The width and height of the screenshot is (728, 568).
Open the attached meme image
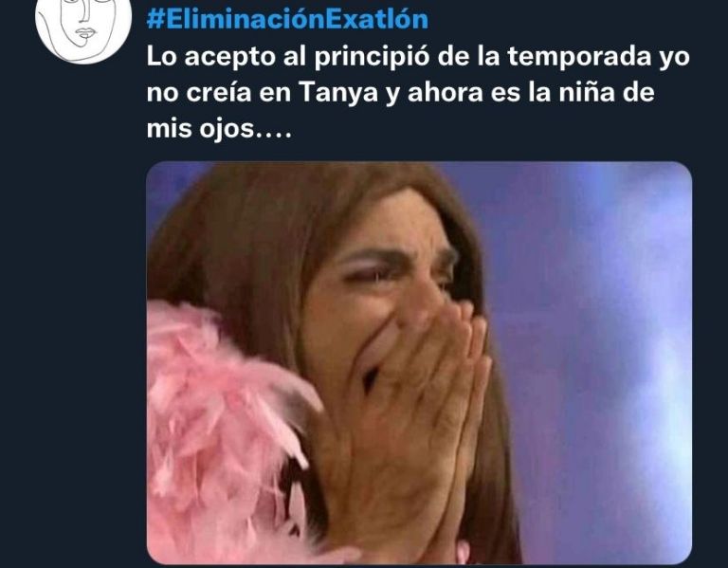click(x=419, y=363)
